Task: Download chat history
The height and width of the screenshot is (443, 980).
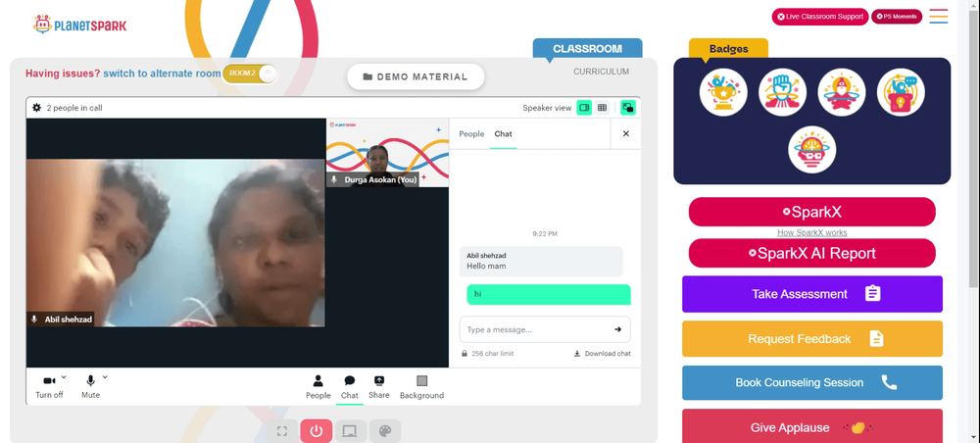Action: click(602, 354)
